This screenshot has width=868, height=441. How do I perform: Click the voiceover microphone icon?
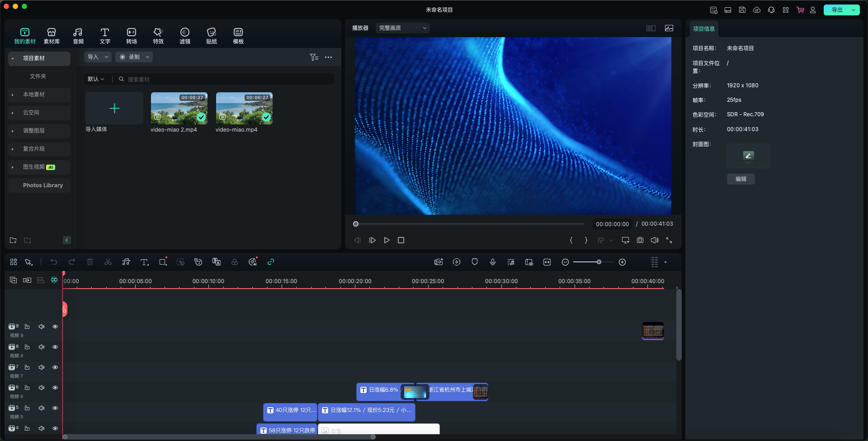coord(493,262)
